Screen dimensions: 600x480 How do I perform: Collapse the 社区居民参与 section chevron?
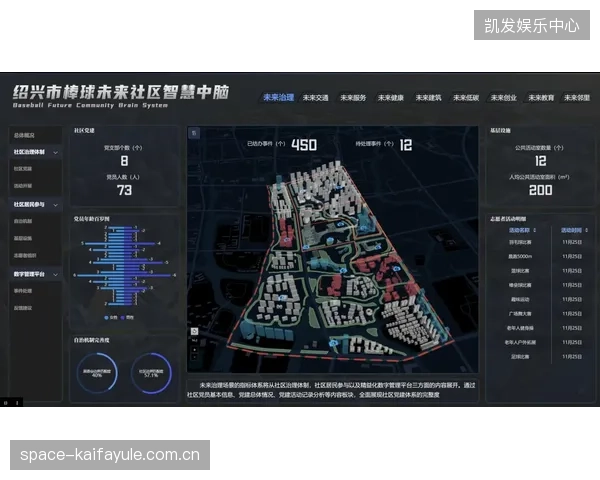[55, 205]
